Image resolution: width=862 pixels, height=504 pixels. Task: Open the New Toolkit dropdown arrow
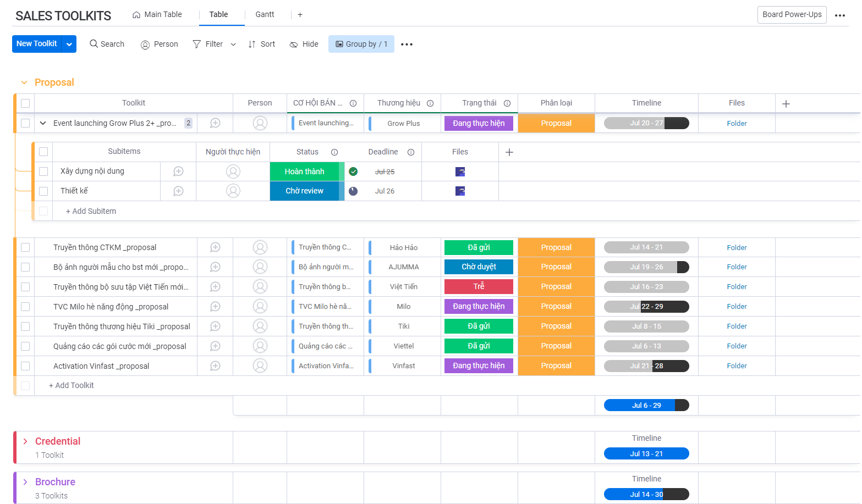pyautogui.click(x=69, y=45)
